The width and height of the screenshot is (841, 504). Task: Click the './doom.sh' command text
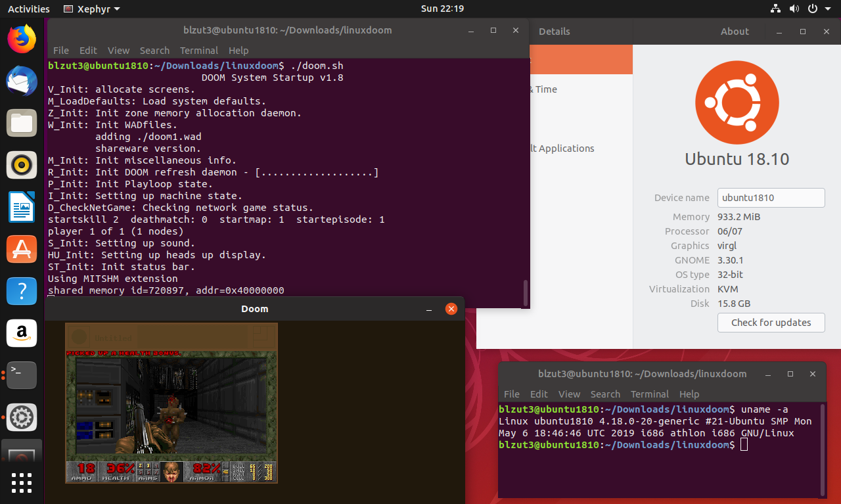pyautogui.click(x=317, y=66)
